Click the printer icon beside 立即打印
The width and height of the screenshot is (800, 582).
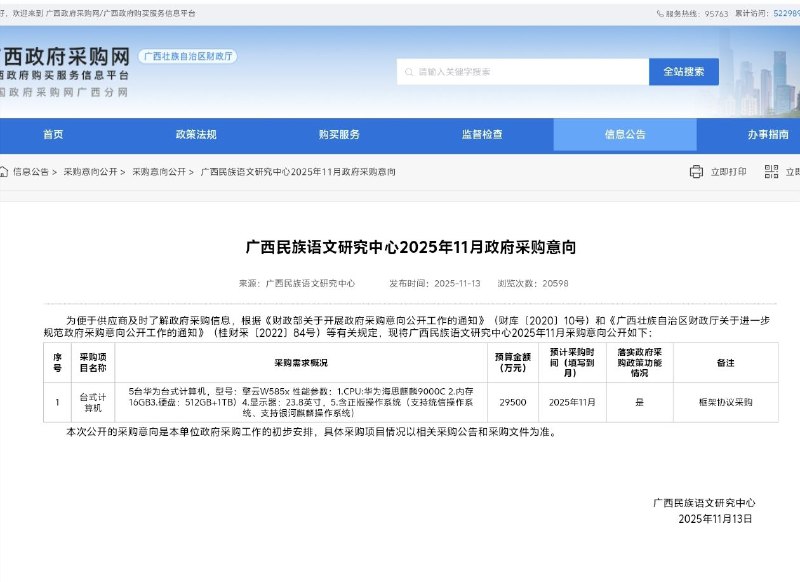pyautogui.click(x=696, y=171)
